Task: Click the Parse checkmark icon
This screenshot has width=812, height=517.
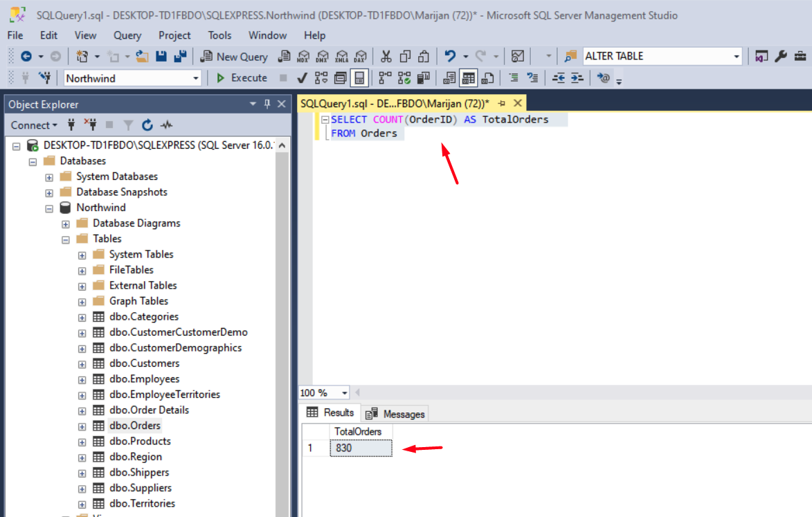Action: 302,78
